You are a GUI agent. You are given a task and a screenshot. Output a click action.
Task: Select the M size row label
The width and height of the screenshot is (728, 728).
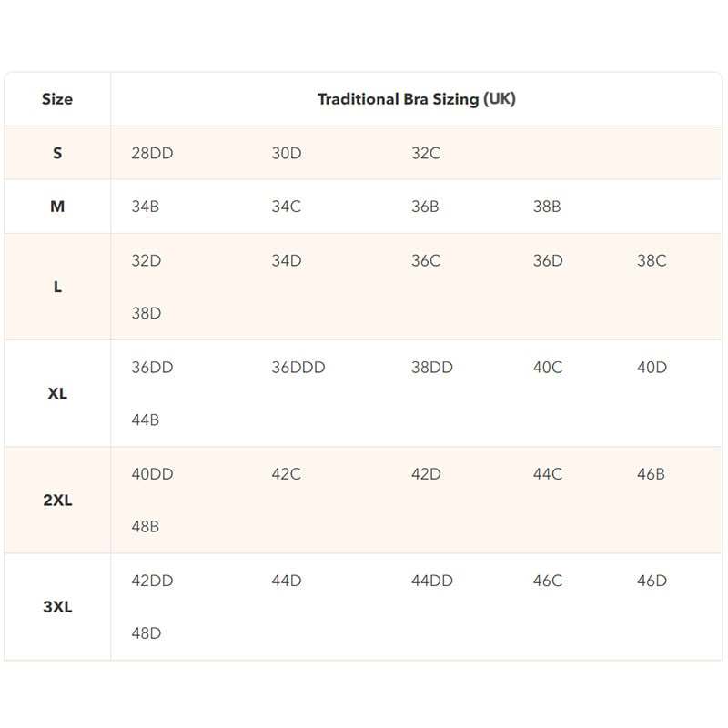pyautogui.click(x=57, y=207)
